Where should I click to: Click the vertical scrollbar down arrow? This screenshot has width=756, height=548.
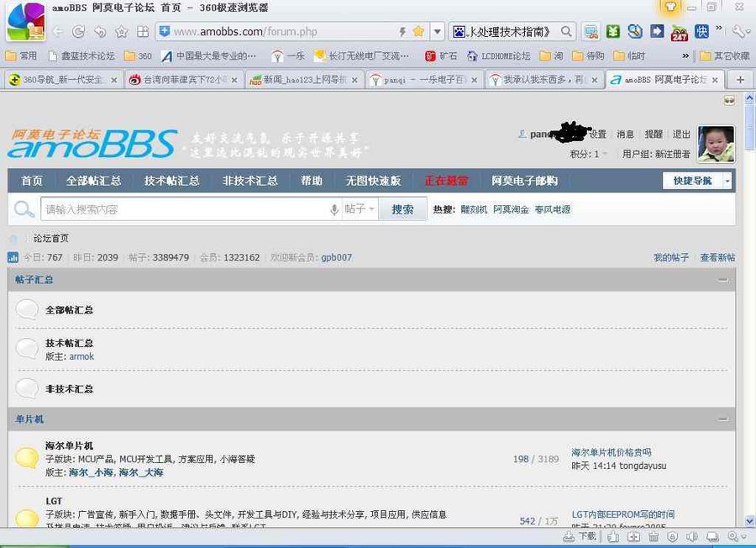tap(750, 521)
